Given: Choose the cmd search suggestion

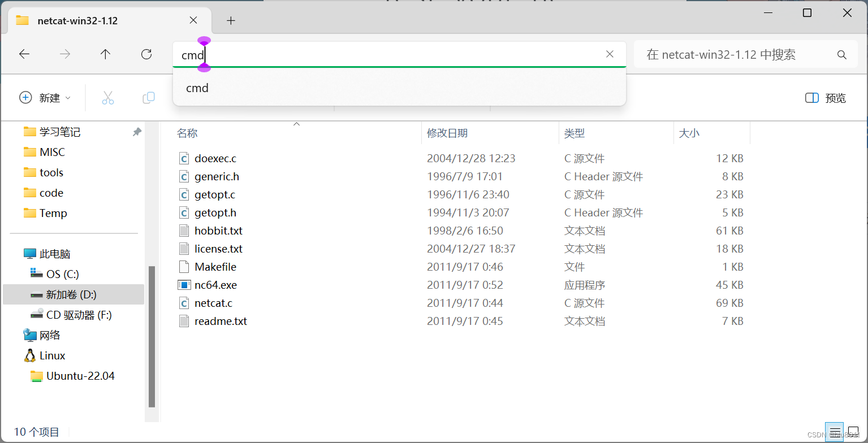Looking at the screenshot, I should click(x=197, y=88).
